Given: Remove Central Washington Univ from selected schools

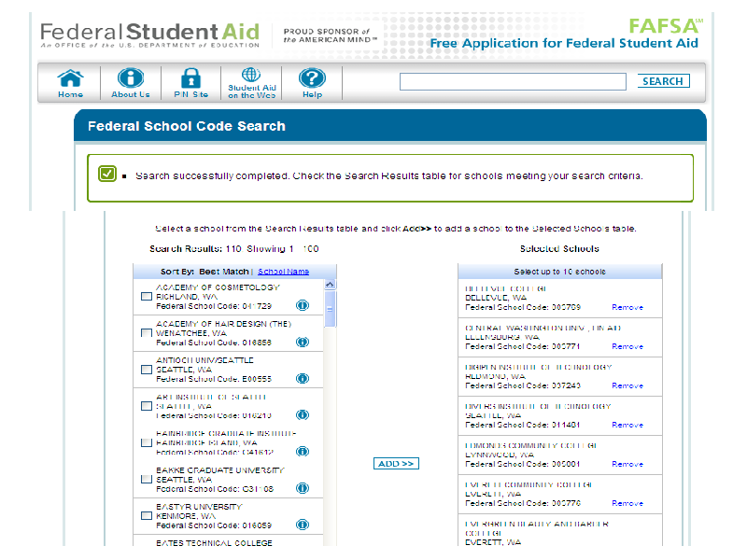Looking at the screenshot, I should pyautogui.click(x=627, y=346).
